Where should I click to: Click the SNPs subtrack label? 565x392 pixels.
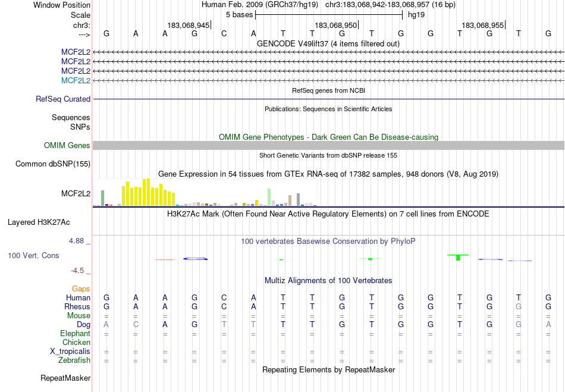pyautogui.click(x=80, y=127)
